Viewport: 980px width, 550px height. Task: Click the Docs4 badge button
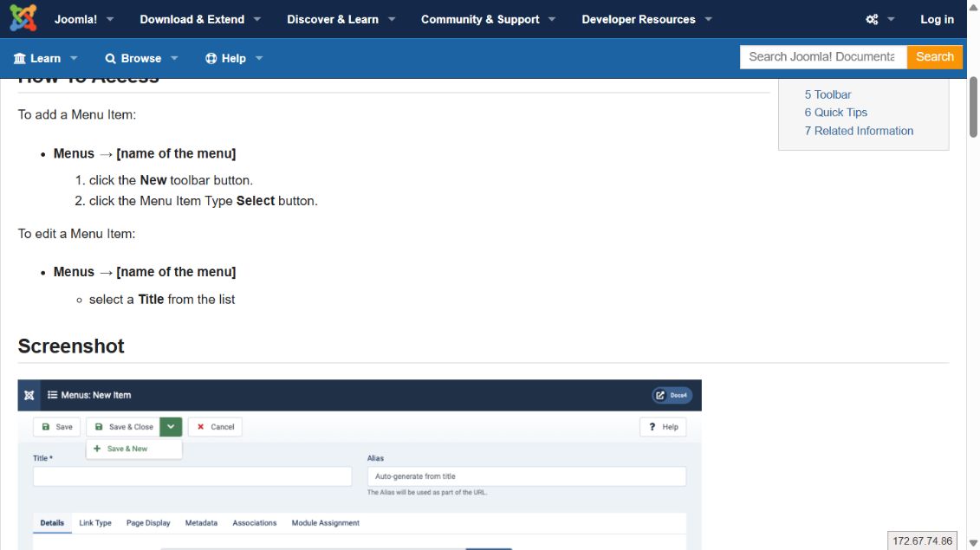(x=672, y=395)
